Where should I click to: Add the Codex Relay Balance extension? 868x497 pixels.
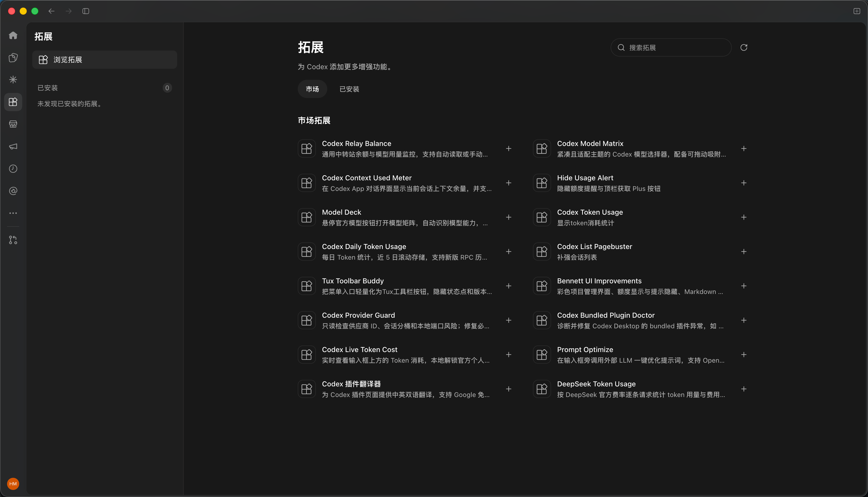[x=508, y=148]
